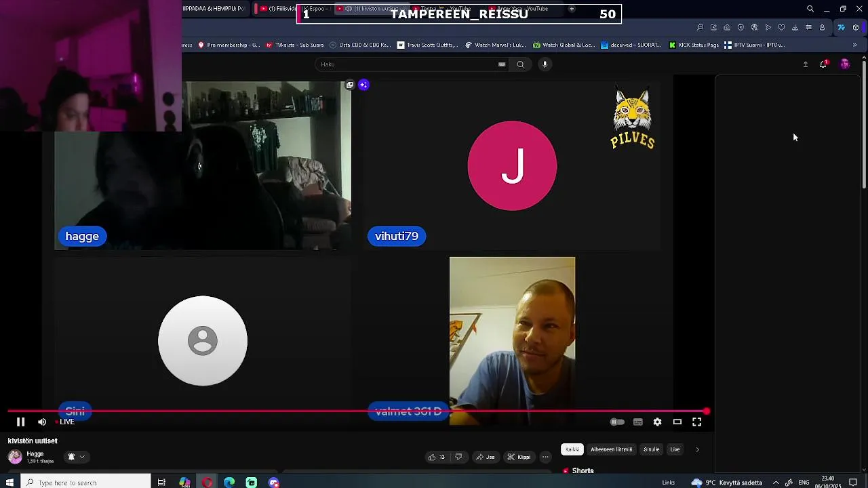
Task: Select the Live filter chip
Action: pos(675,449)
